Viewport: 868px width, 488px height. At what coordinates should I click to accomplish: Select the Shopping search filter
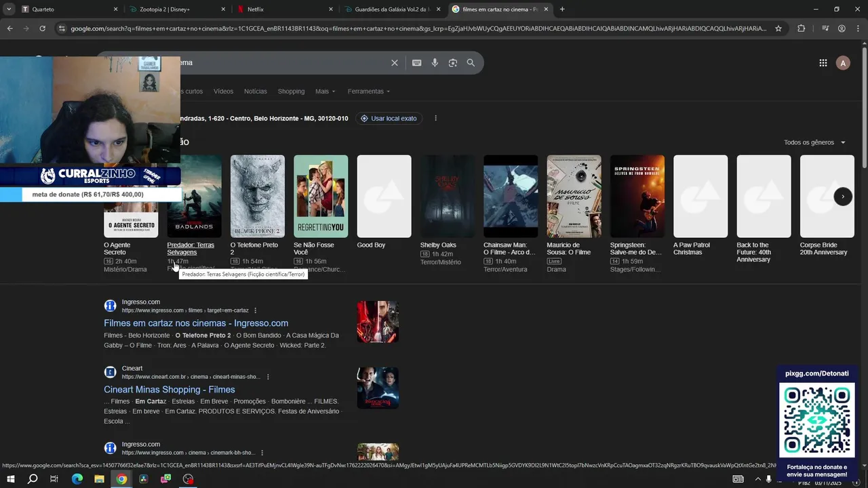[x=291, y=91]
